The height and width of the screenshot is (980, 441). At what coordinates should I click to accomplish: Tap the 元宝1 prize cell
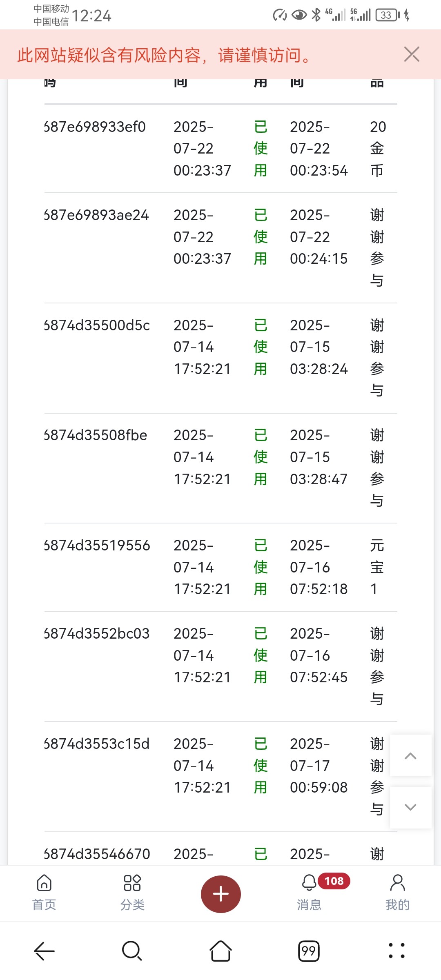click(377, 567)
